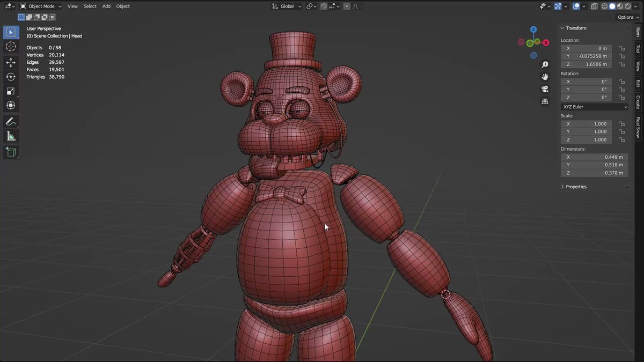
Task: Select the Transform tool
Action: (11, 106)
